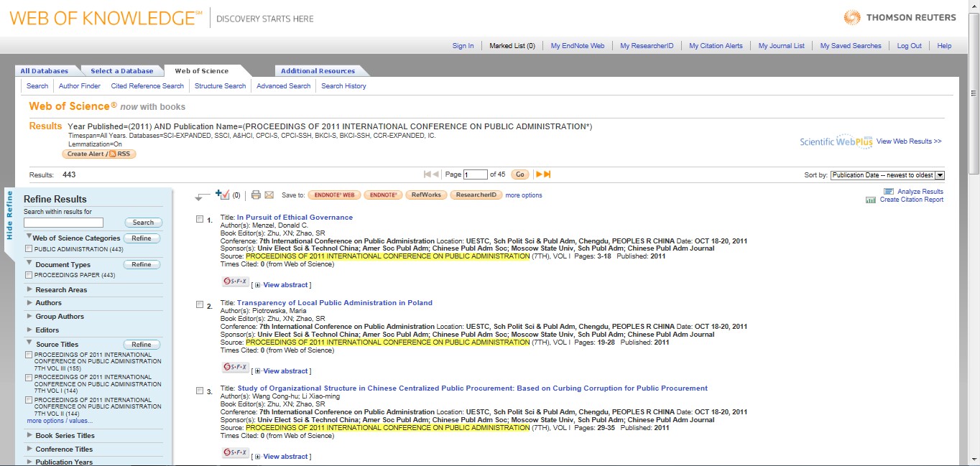Viewport: 980px width, 466px height.
Task: Select checkbox for record 3
Action: coord(200,390)
